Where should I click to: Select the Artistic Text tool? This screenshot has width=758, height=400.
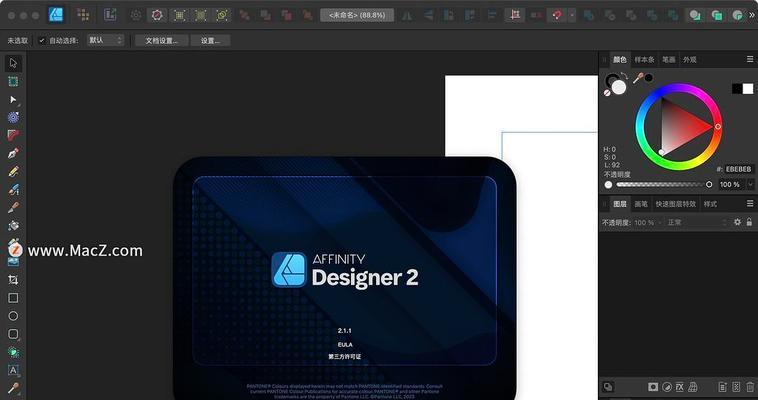[x=13, y=370]
